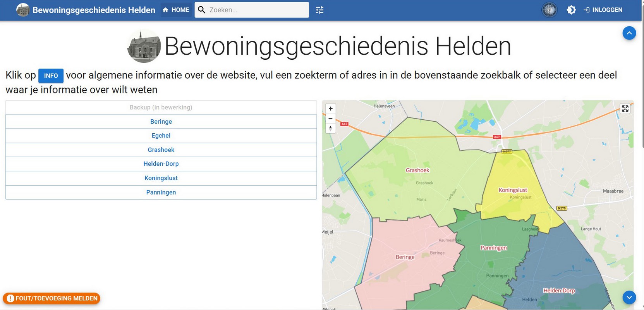The height and width of the screenshot is (310, 644).
Task: Select the Panningen list entry
Action: [161, 192]
